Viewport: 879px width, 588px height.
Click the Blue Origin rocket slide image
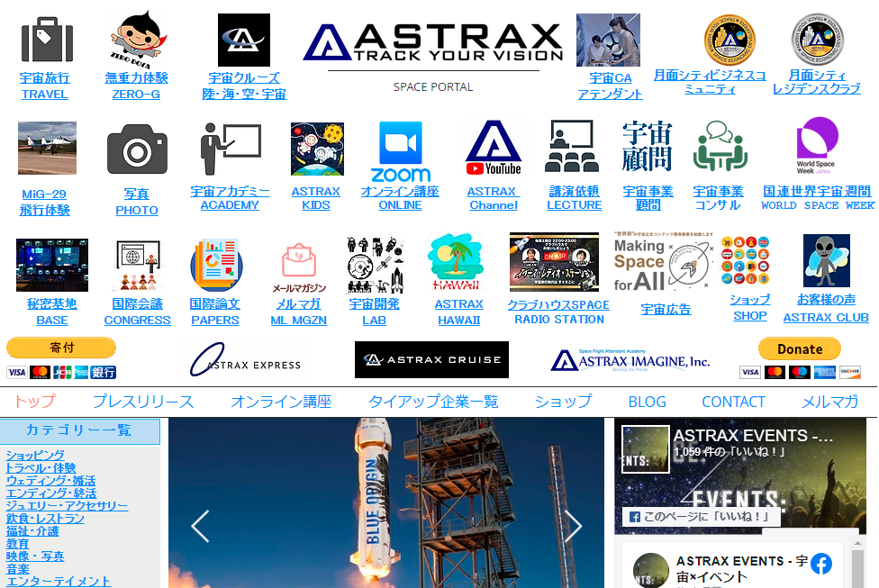(x=386, y=502)
